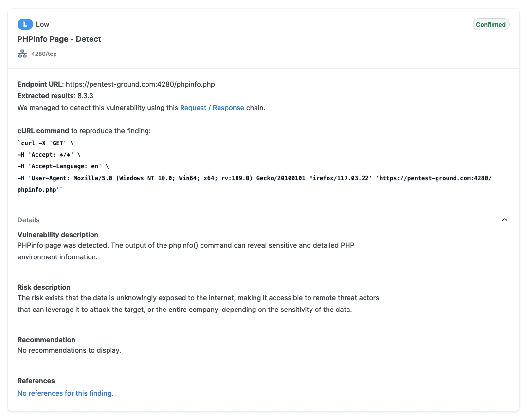Viewport: 529px width, 420px height.
Task: Click the cURL command label
Action: click(x=43, y=131)
